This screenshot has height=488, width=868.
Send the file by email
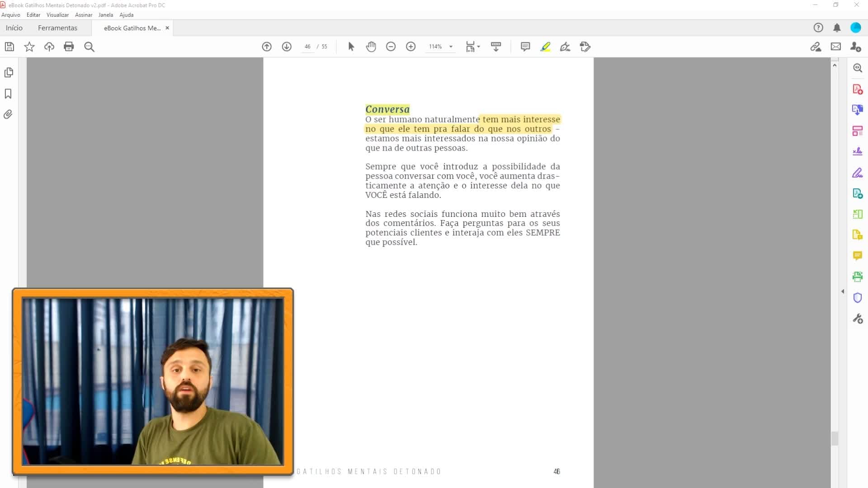point(836,47)
